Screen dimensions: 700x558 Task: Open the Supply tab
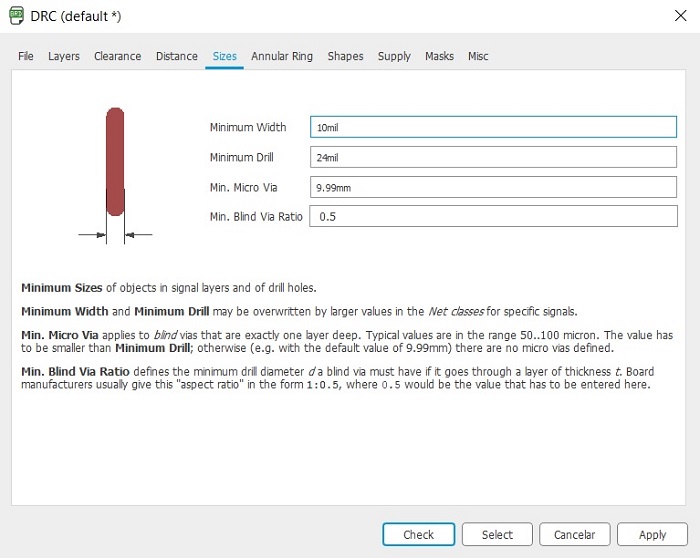[394, 56]
